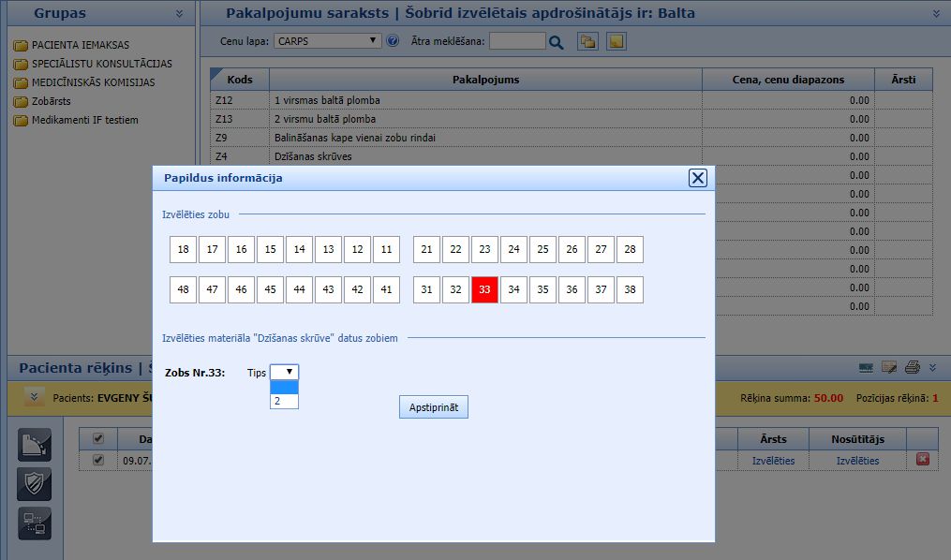Click the shield icon in left sidebar
951x560 pixels.
point(35,483)
